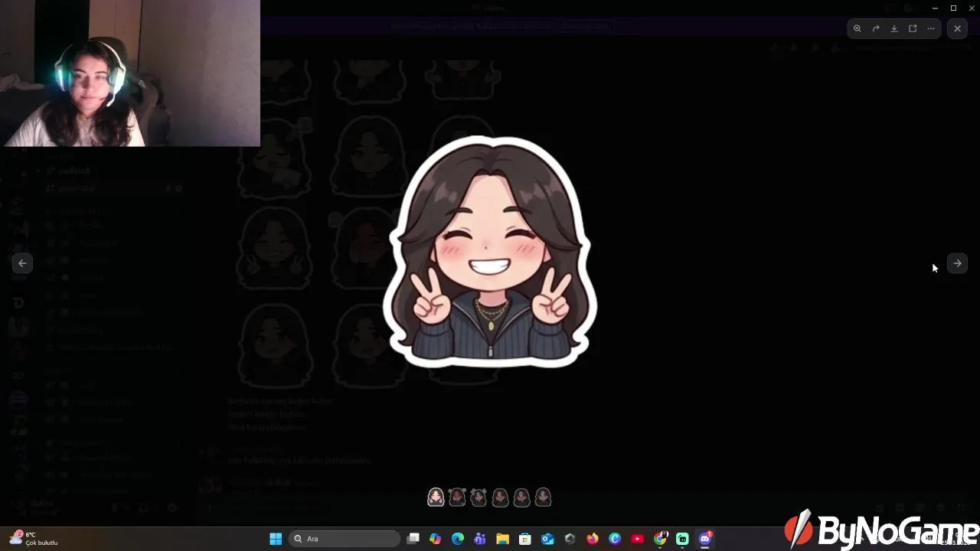Maximize the Discord window
This screenshot has width=980, height=551.
pos(953,8)
